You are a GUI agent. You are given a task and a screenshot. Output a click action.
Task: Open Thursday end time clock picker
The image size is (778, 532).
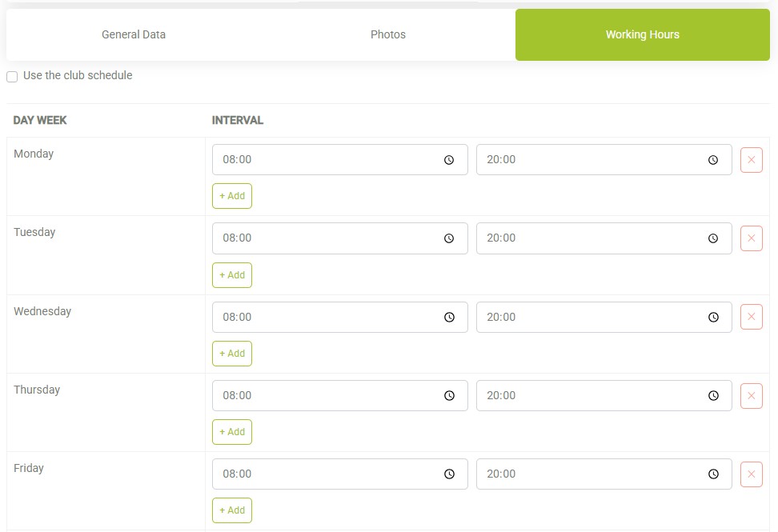(713, 396)
